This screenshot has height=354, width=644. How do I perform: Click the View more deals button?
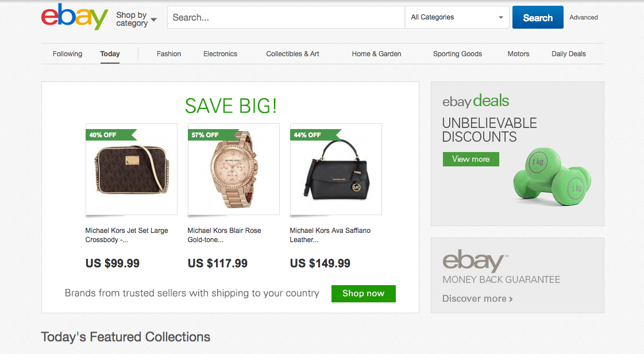471,159
